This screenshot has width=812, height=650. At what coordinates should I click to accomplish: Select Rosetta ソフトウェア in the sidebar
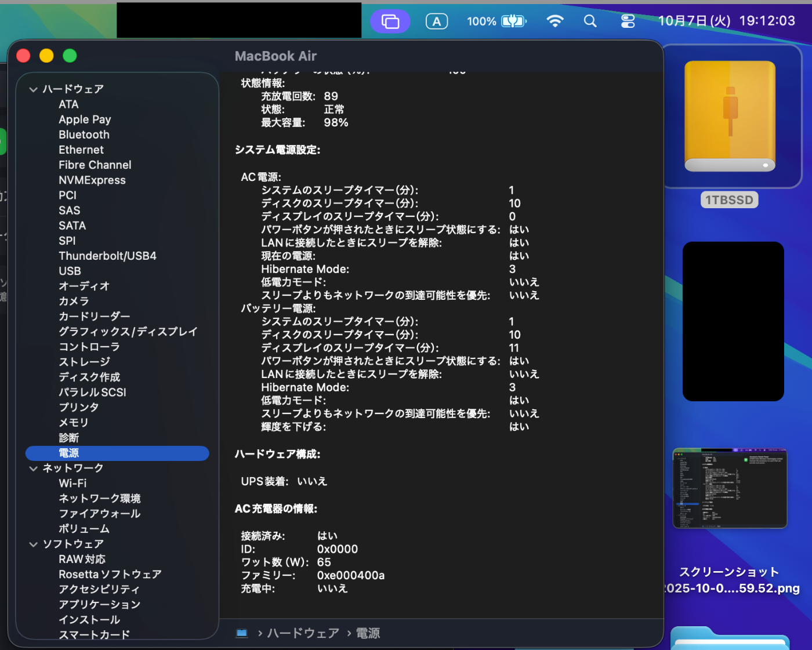click(x=110, y=574)
